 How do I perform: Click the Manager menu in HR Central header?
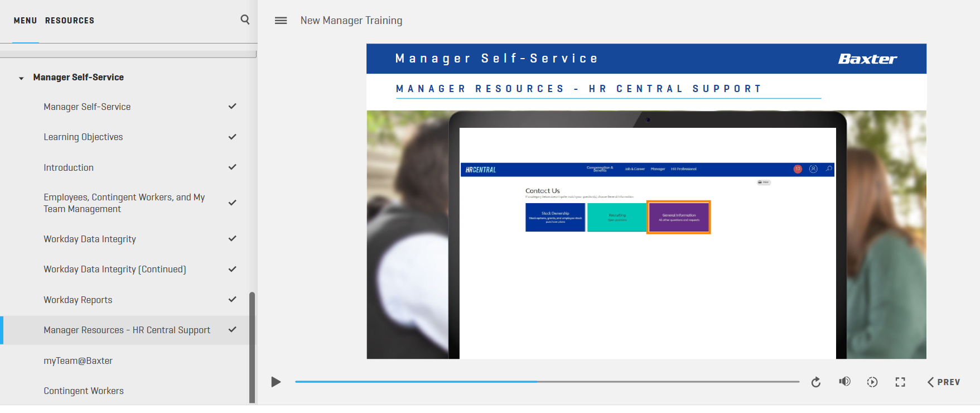point(658,169)
